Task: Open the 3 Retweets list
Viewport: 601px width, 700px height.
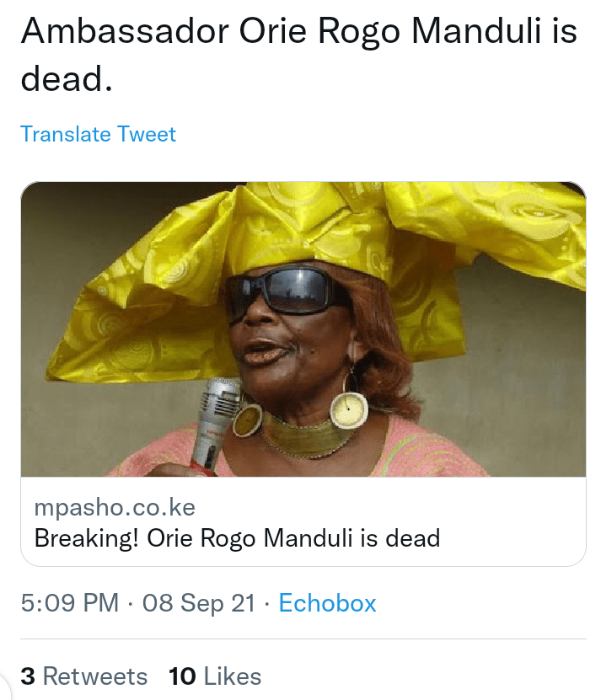Action: coord(84,676)
